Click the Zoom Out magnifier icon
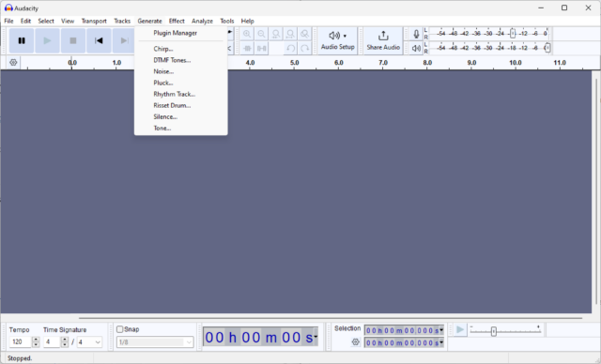 261,34
